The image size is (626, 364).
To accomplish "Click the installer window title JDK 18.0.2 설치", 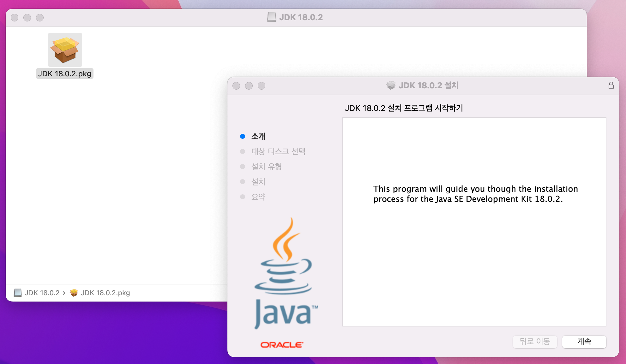I will [428, 85].
